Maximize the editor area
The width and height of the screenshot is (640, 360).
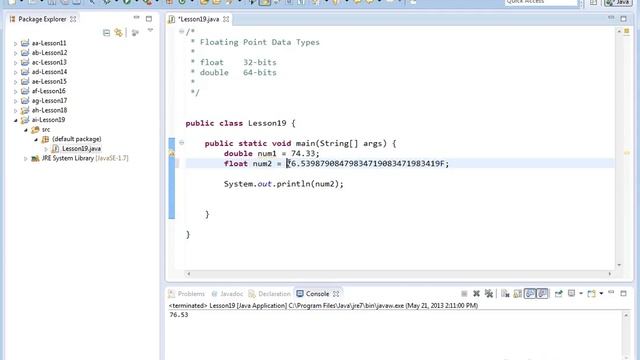(623, 19)
